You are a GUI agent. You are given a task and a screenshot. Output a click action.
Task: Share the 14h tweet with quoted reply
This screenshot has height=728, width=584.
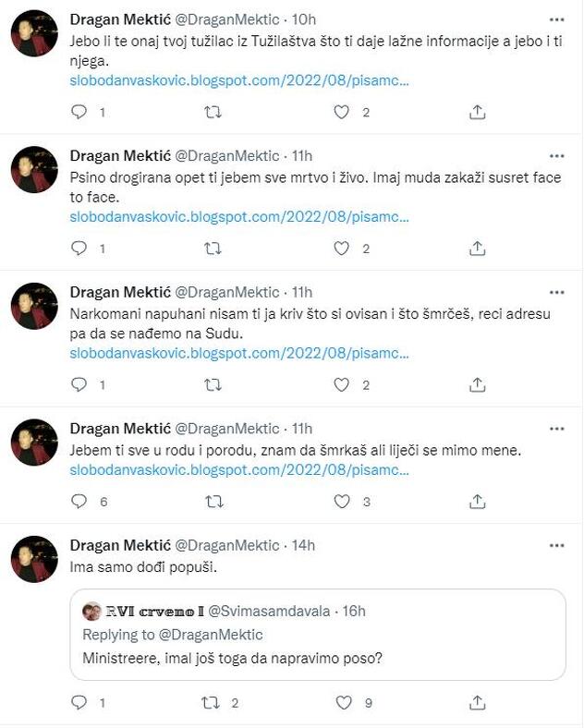[477, 703]
